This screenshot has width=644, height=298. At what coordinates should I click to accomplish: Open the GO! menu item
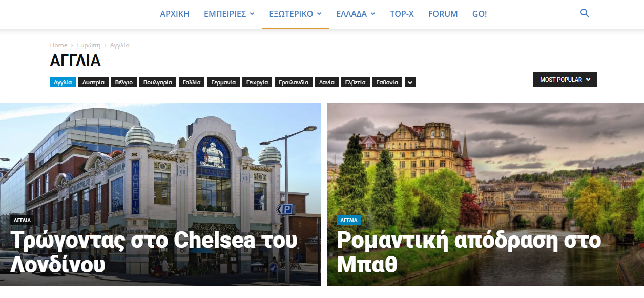pos(480,14)
